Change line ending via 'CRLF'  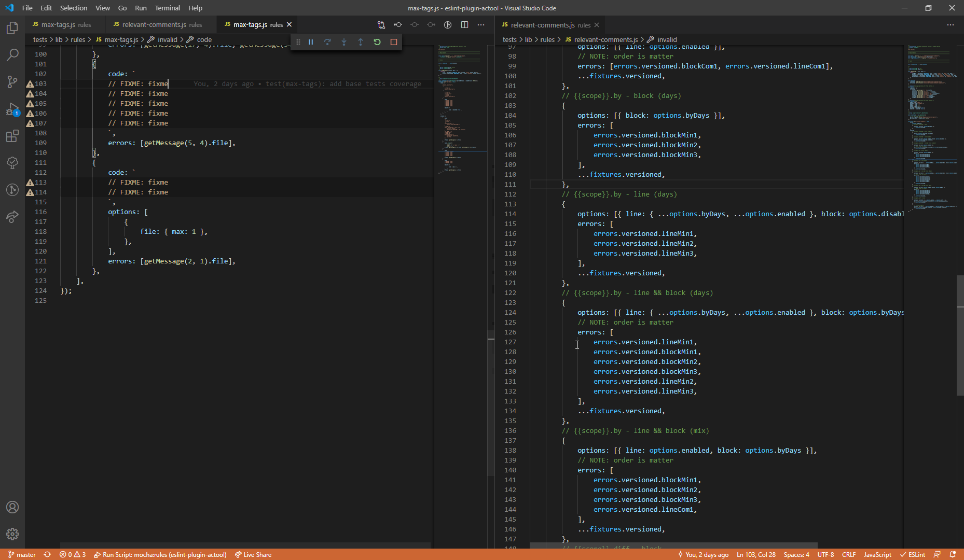click(849, 554)
